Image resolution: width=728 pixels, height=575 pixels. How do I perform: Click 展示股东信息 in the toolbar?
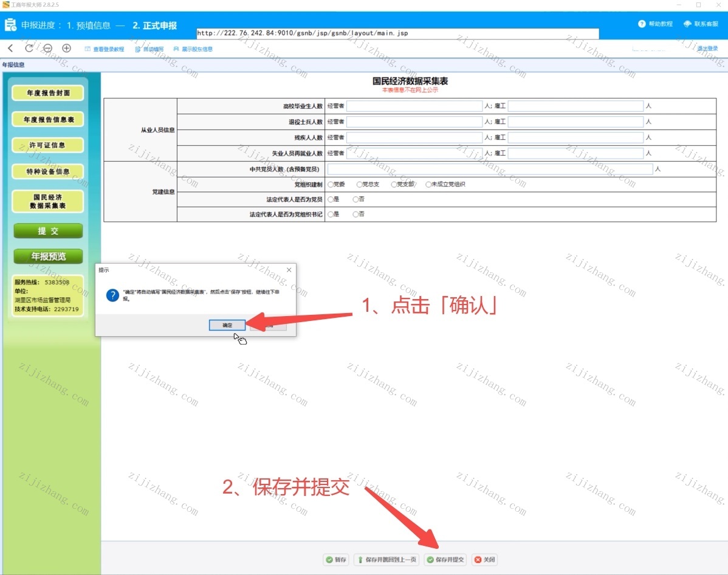193,49
